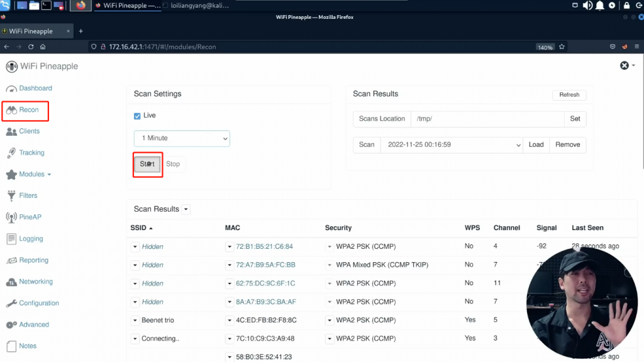The image size is (644, 362).
Task: Click the PineAP antenna icon
Action: (11, 217)
